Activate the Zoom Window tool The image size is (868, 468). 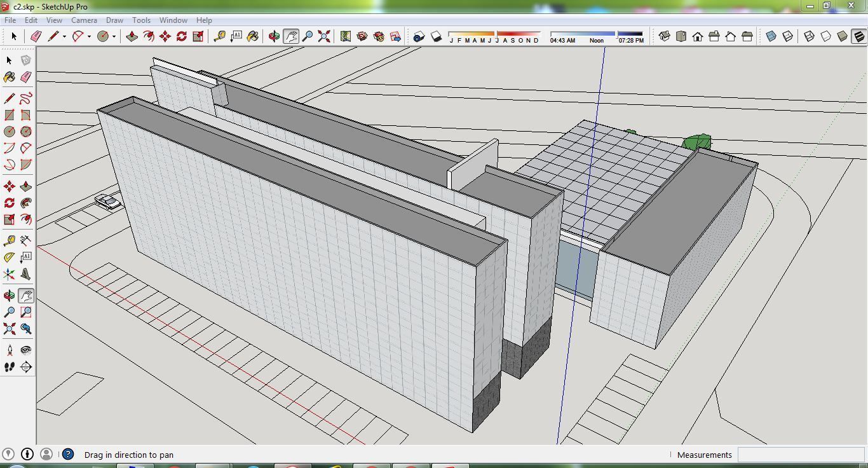(25, 312)
